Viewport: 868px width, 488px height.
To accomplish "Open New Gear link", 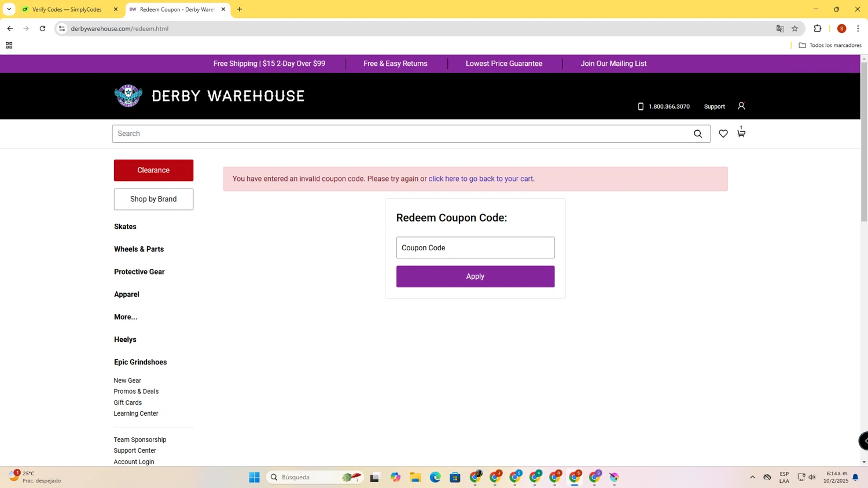I will (x=127, y=380).
